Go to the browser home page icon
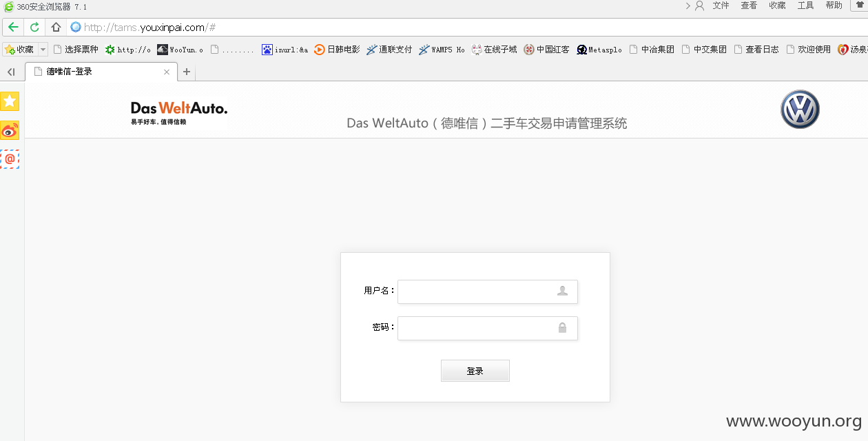 [56, 28]
